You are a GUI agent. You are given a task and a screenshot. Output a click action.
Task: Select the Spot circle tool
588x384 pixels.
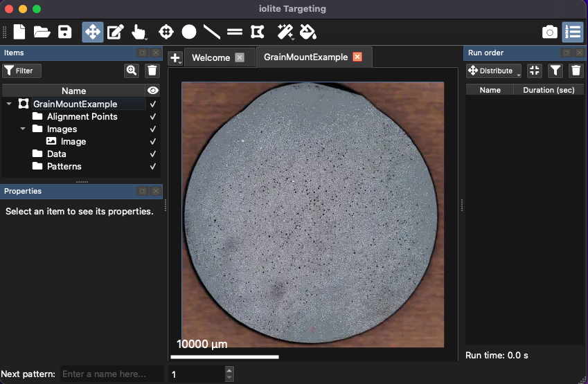pyautogui.click(x=189, y=32)
